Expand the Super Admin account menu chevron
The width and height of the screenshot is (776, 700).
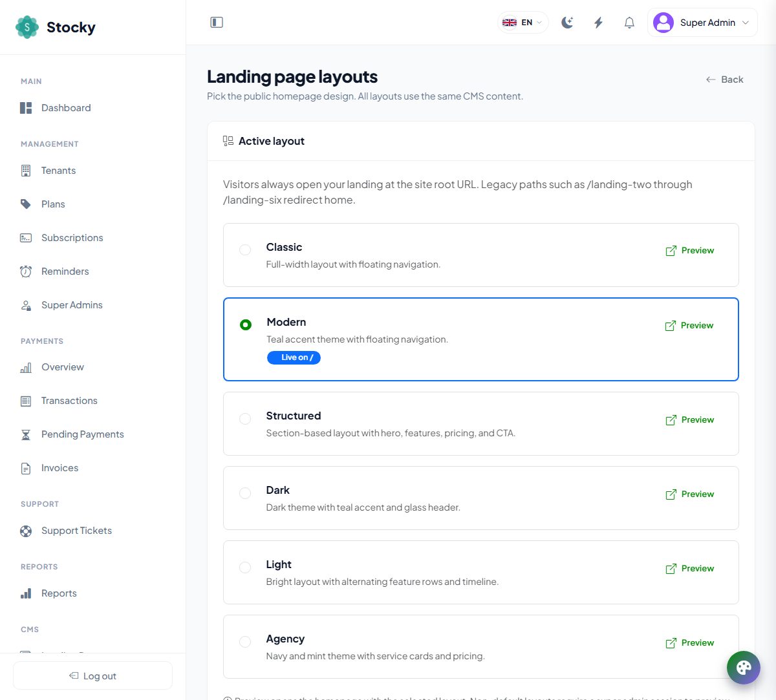tap(746, 23)
